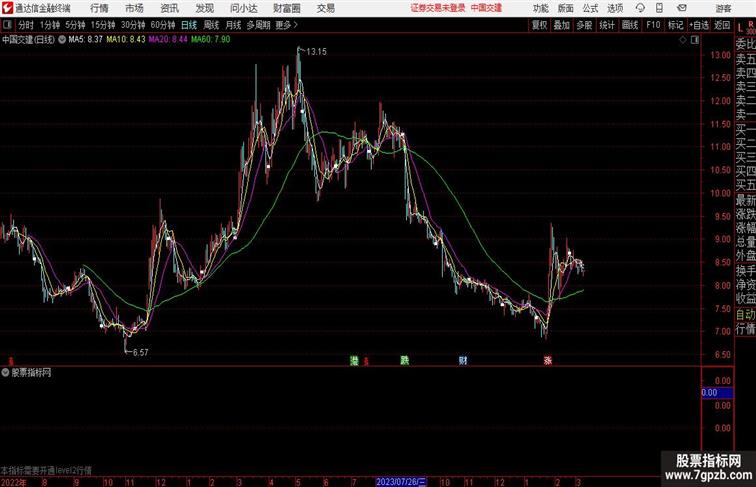Select the 多周期 multi-period tab
The height and width of the screenshot is (487, 756).
(258, 25)
